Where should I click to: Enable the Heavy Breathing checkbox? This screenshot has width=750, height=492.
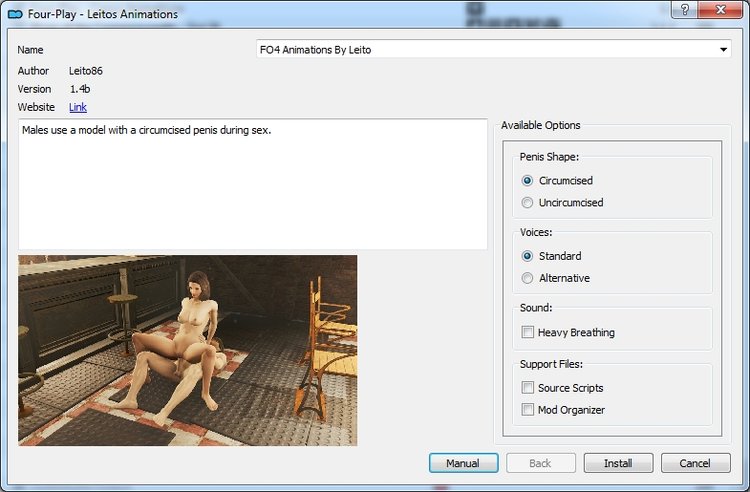[x=528, y=332]
